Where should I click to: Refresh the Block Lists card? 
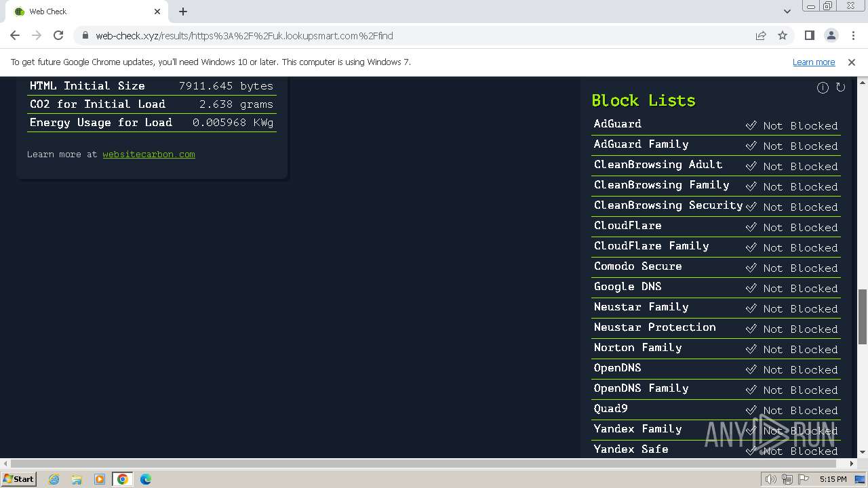840,87
